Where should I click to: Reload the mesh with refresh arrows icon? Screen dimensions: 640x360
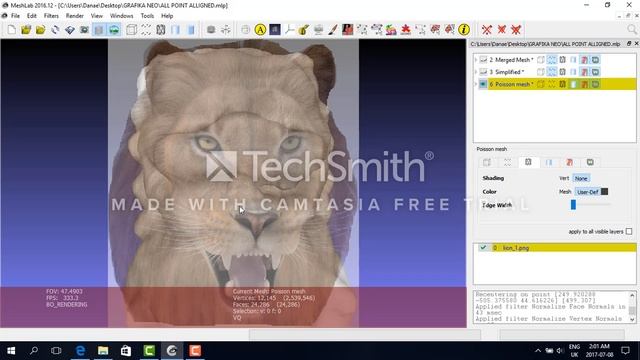(x=55, y=30)
